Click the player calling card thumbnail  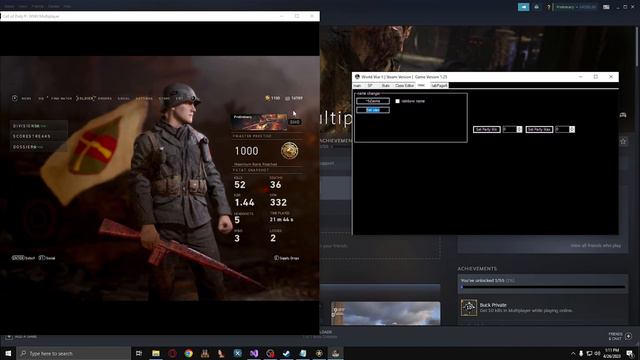coord(259,122)
